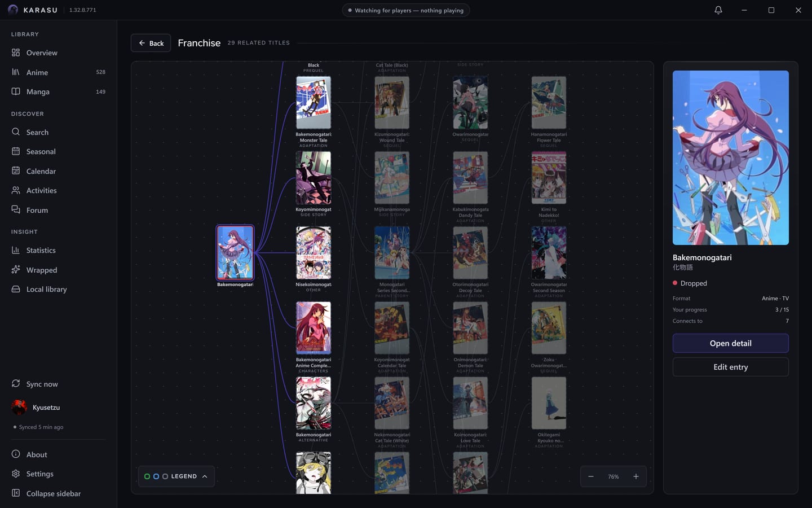Click the Sync now label
Screen dimensions: 812x508
point(42,384)
